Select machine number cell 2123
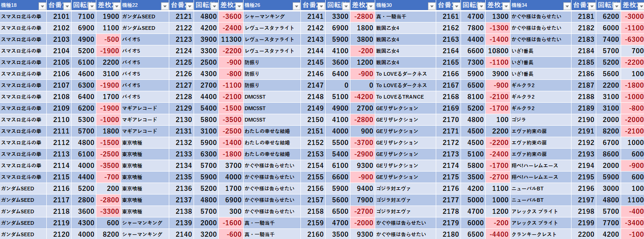 click(x=181, y=39)
